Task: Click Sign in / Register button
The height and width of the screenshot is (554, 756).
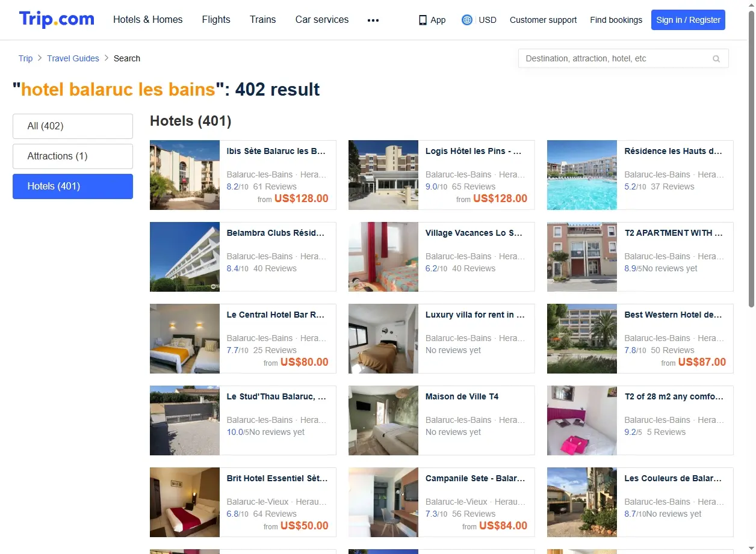Action: tap(688, 20)
